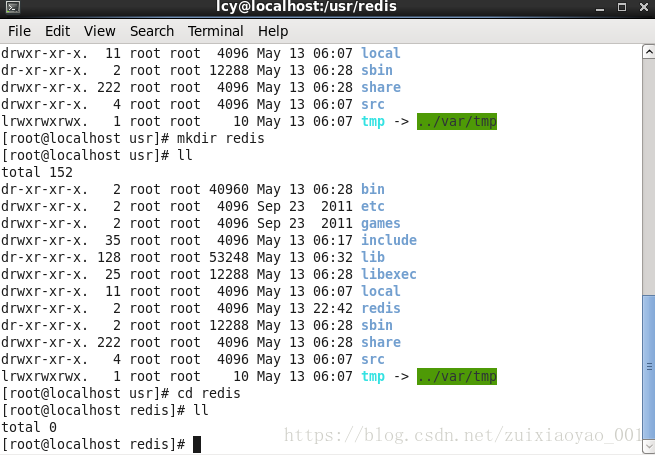The width and height of the screenshot is (655, 455).
Task: Click the link count 128 on lib row
Action: click(109, 257)
